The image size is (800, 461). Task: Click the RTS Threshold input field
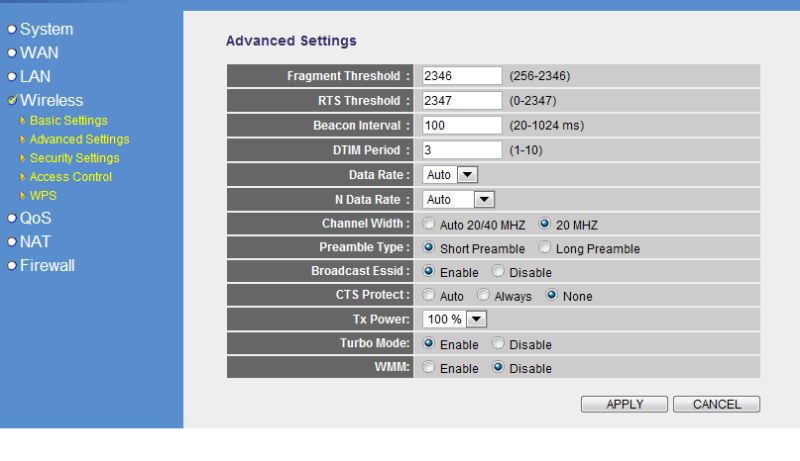coord(462,100)
